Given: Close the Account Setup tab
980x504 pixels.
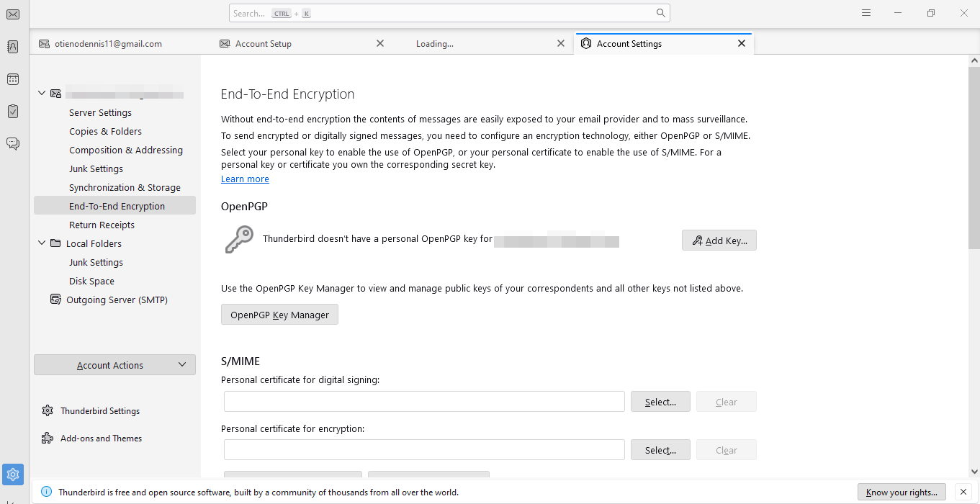Looking at the screenshot, I should [380, 43].
